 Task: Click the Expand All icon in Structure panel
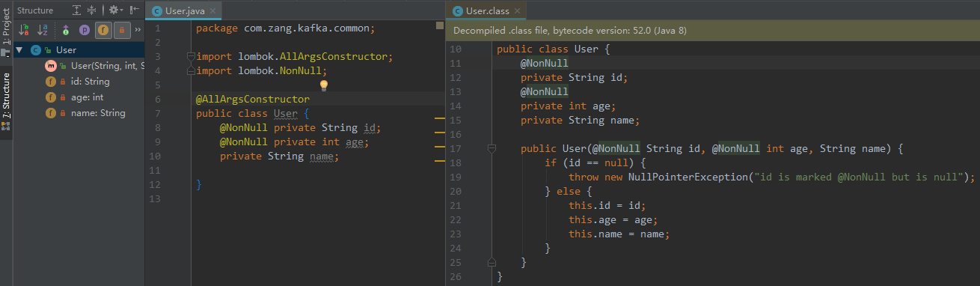(77, 10)
